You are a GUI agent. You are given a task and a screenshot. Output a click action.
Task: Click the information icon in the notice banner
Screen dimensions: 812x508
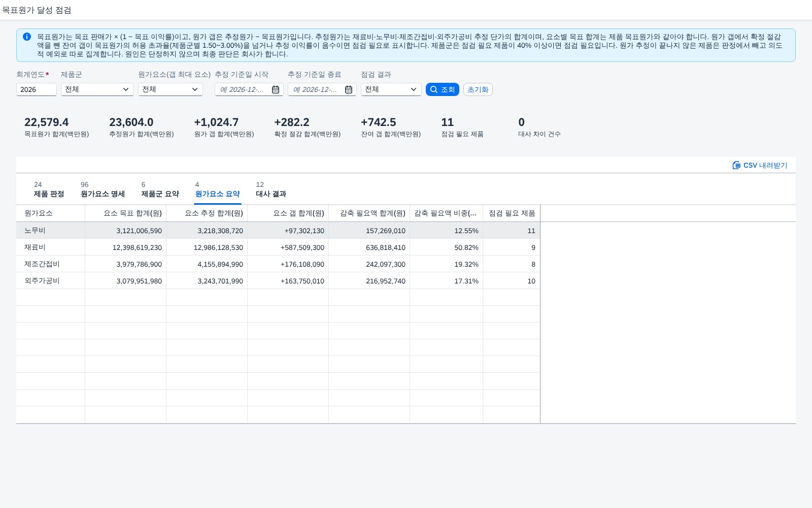point(27,37)
